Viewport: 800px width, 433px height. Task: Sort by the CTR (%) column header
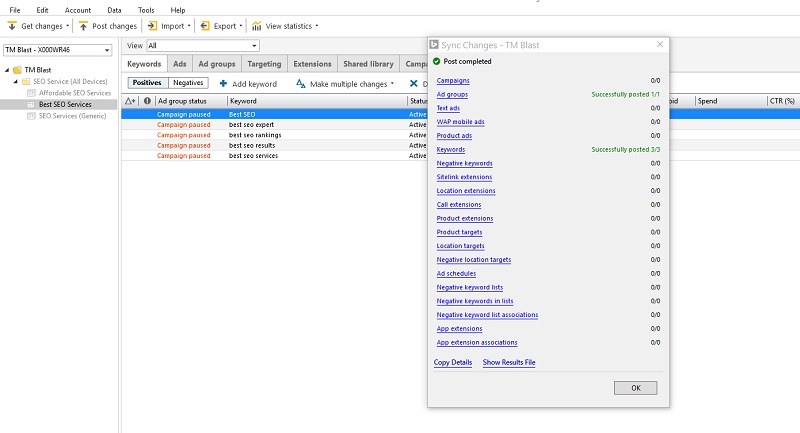(783, 101)
